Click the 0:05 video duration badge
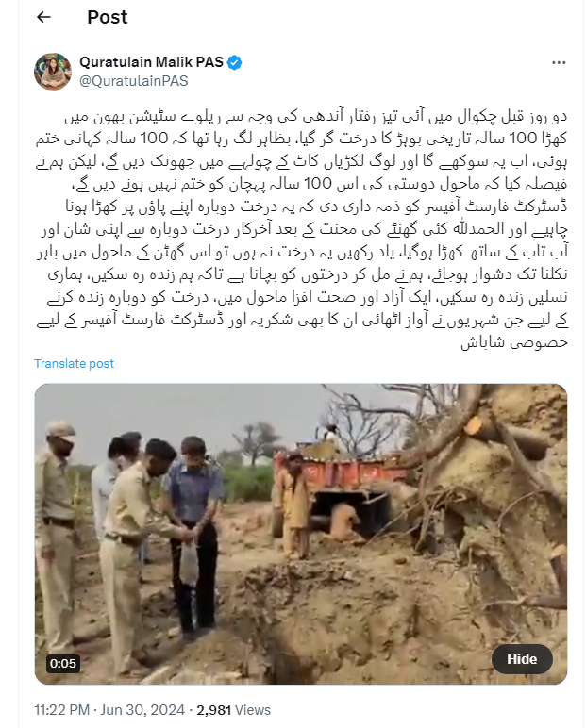Viewport: 586px width, 728px height. coord(62,664)
